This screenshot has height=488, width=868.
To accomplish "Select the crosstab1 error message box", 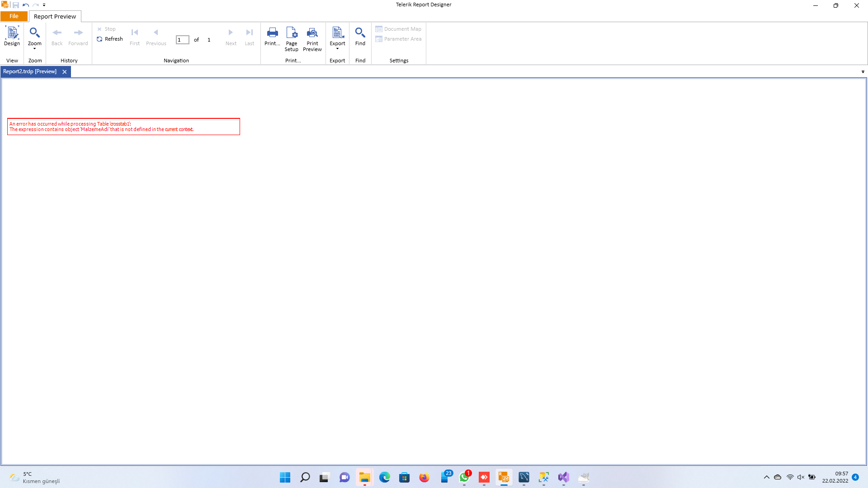I will 123,127.
